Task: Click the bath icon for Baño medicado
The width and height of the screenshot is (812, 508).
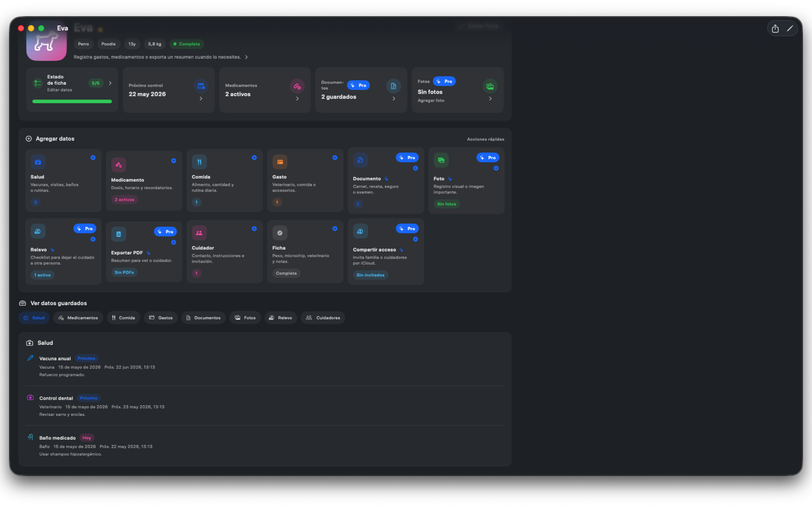Action: [30, 437]
